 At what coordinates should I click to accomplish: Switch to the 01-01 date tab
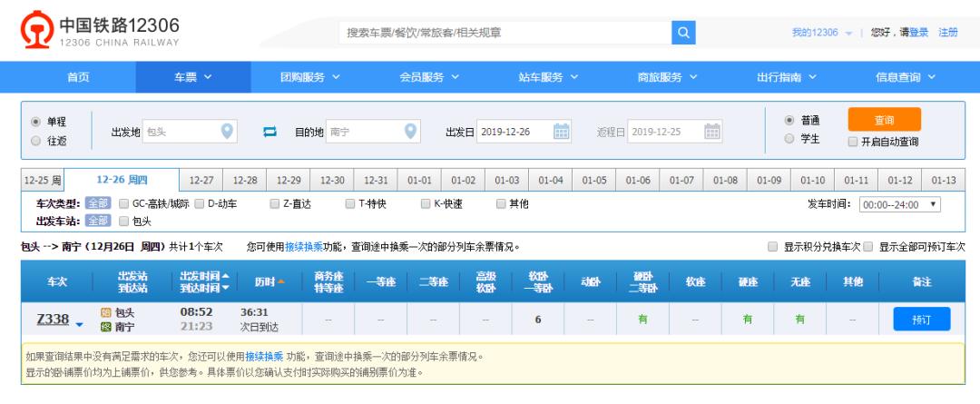tap(419, 180)
